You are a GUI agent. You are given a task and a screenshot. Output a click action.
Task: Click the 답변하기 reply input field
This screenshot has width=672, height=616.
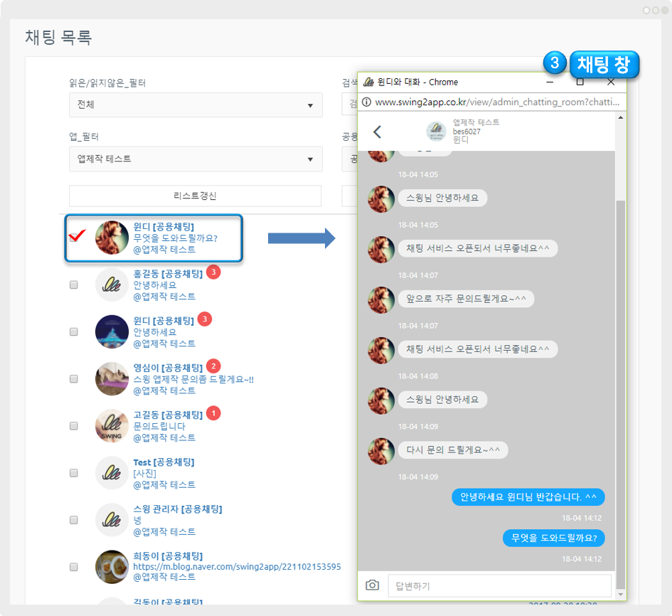point(499,586)
